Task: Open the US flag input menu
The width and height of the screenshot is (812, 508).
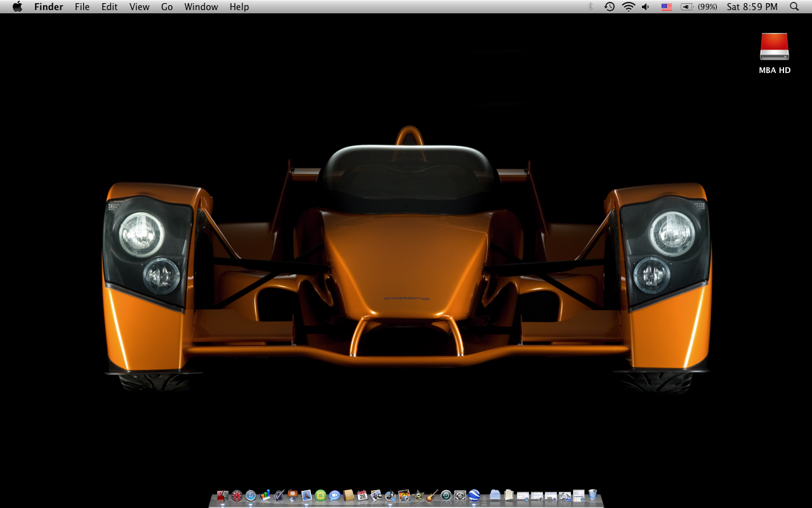Action: (667, 7)
